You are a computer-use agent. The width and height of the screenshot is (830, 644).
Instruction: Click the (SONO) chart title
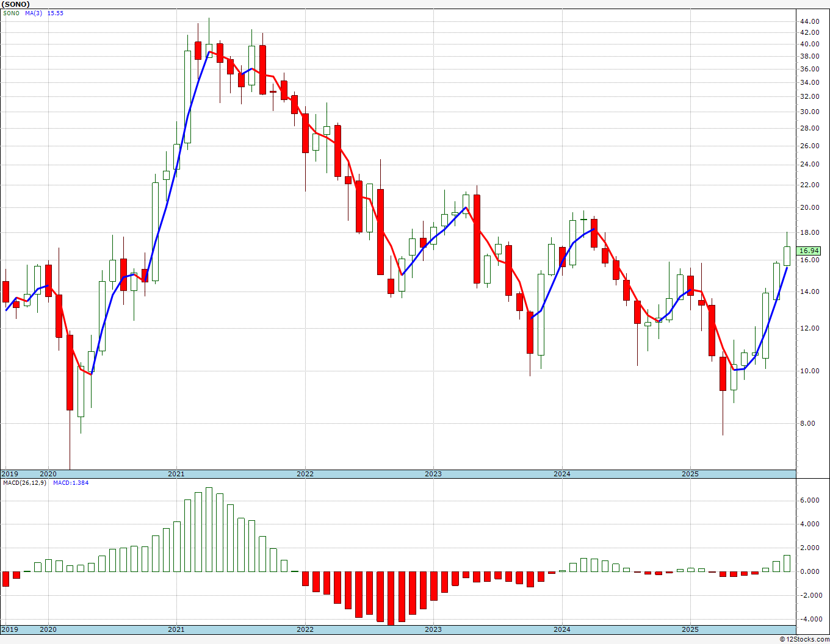coord(16,4)
